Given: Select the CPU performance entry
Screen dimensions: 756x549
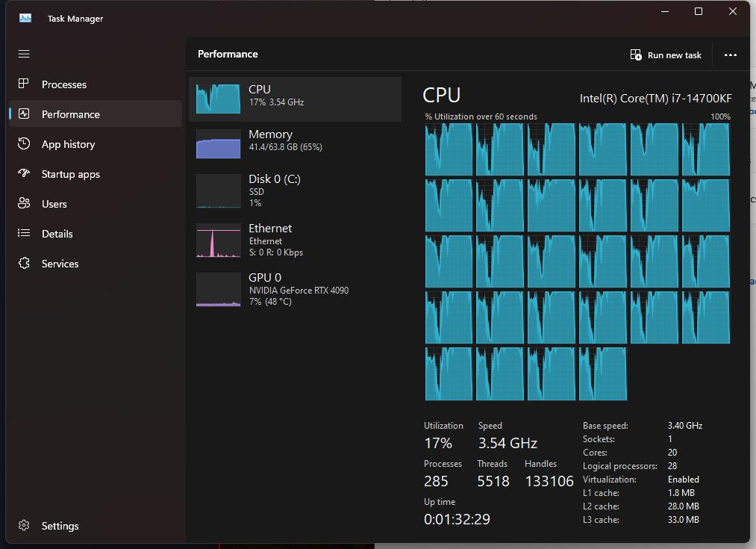Looking at the screenshot, I should [295, 99].
